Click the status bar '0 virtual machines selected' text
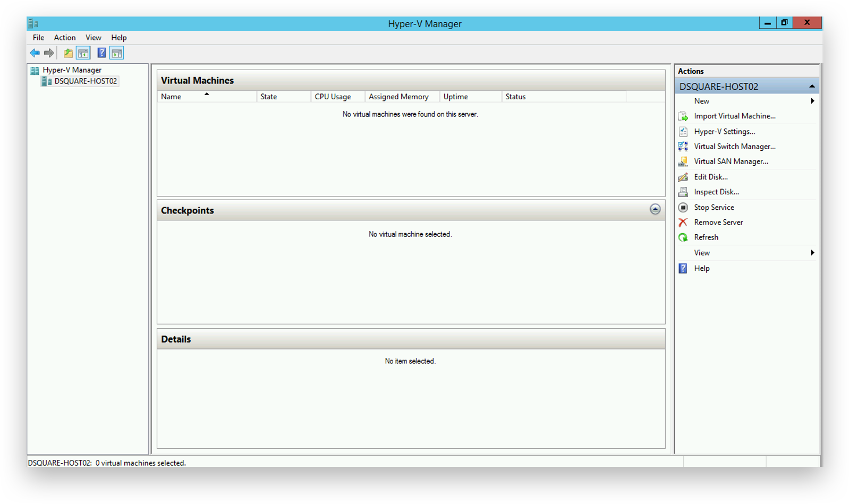The image size is (849, 504). (141, 463)
